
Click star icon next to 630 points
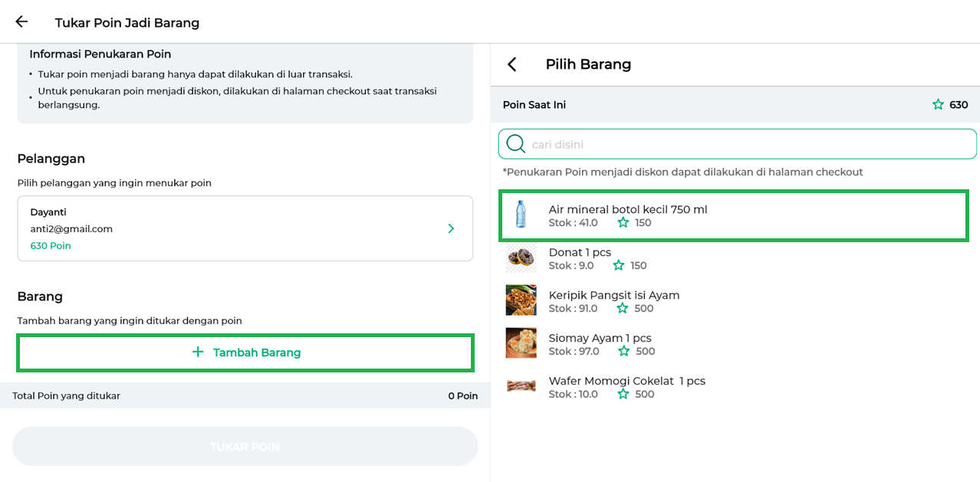pyautogui.click(x=938, y=105)
